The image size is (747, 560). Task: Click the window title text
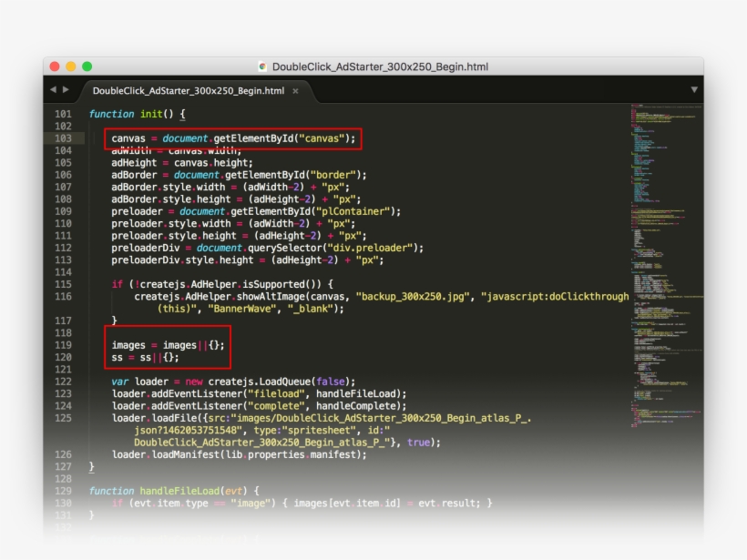[x=380, y=66]
